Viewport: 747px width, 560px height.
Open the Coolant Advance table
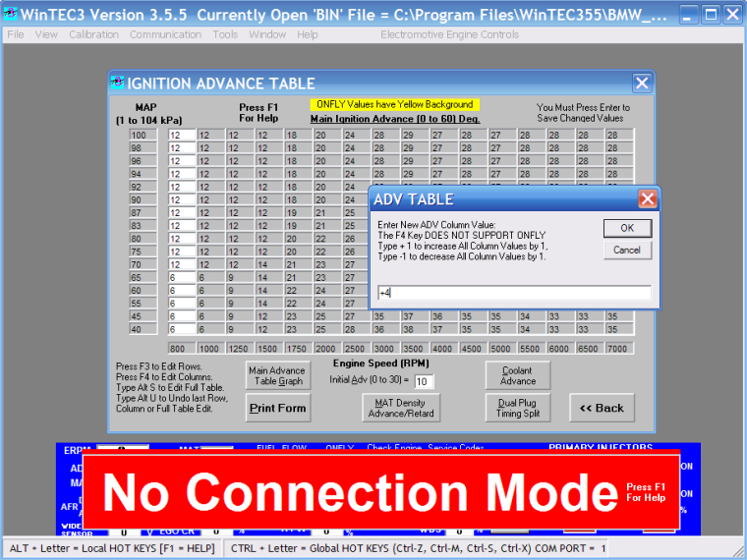[x=518, y=375]
